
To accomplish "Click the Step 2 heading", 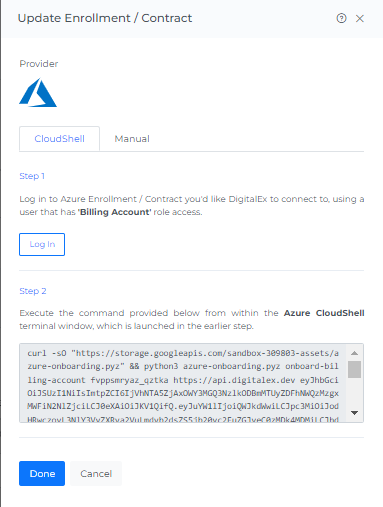I will coord(33,291).
